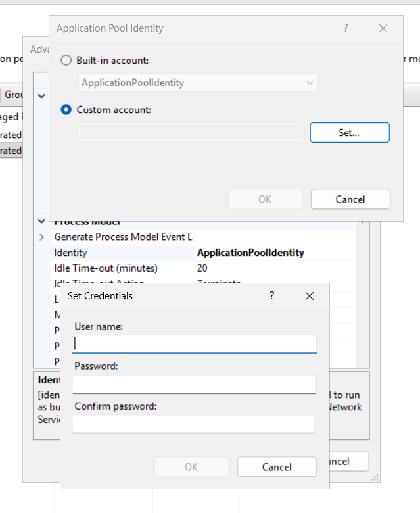Screen dimensions: 420x513
Task: Select the Identity property row
Action: [125, 253]
